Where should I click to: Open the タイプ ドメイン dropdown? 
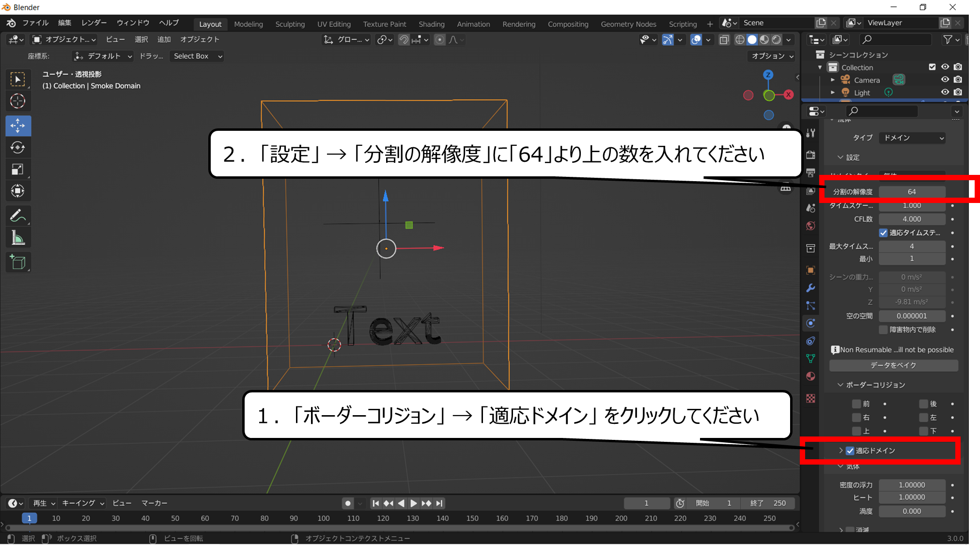point(912,138)
